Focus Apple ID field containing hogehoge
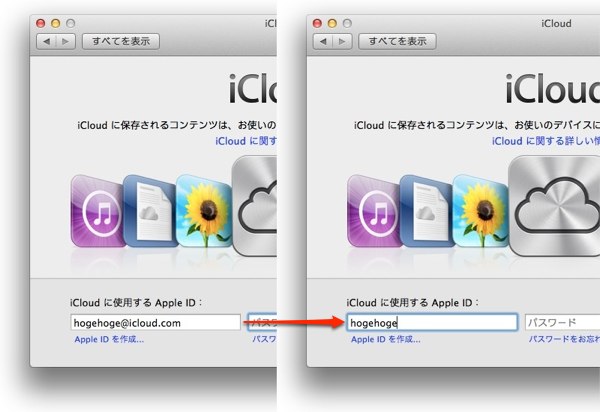 pyautogui.click(x=432, y=323)
